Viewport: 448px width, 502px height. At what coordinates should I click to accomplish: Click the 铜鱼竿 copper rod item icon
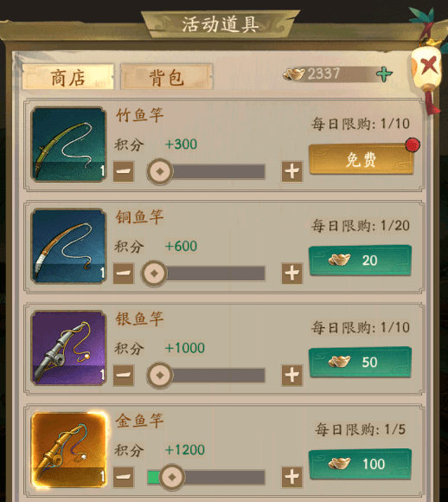point(68,246)
